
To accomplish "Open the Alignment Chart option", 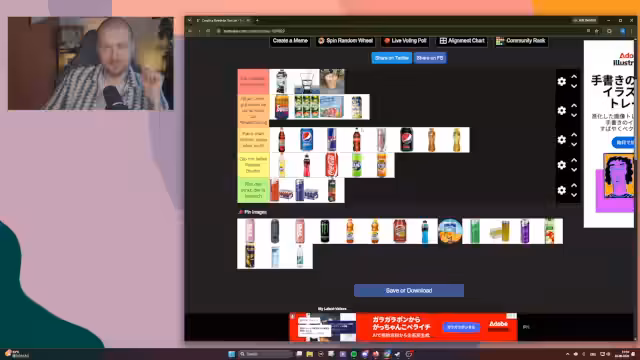I will [462, 41].
